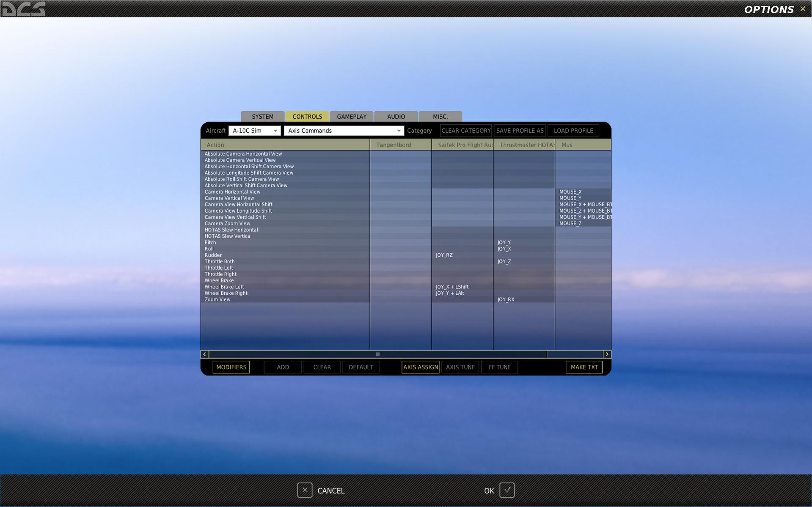Select the HOTAS Slew Vertical action
This screenshot has height=507, width=812.
(285, 236)
